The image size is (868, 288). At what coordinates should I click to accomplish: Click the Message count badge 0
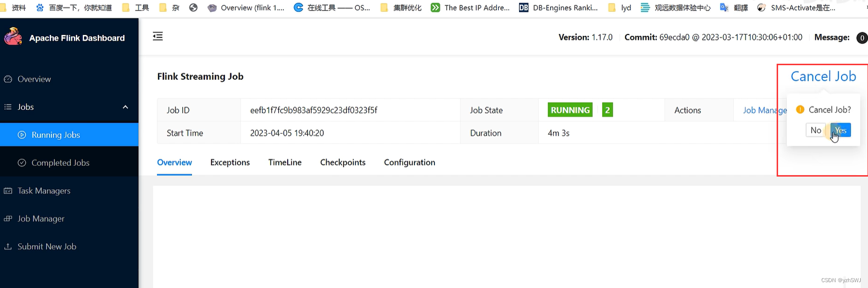[862, 38]
